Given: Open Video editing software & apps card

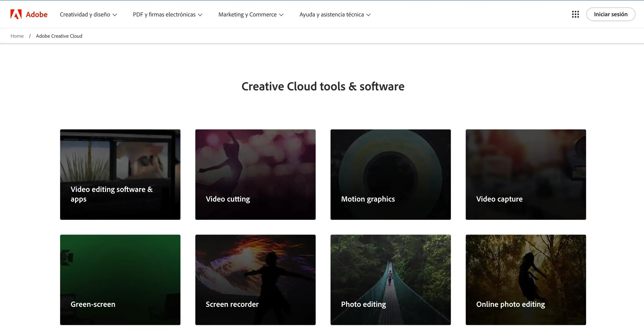Looking at the screenshot, I should pos(120,174).
